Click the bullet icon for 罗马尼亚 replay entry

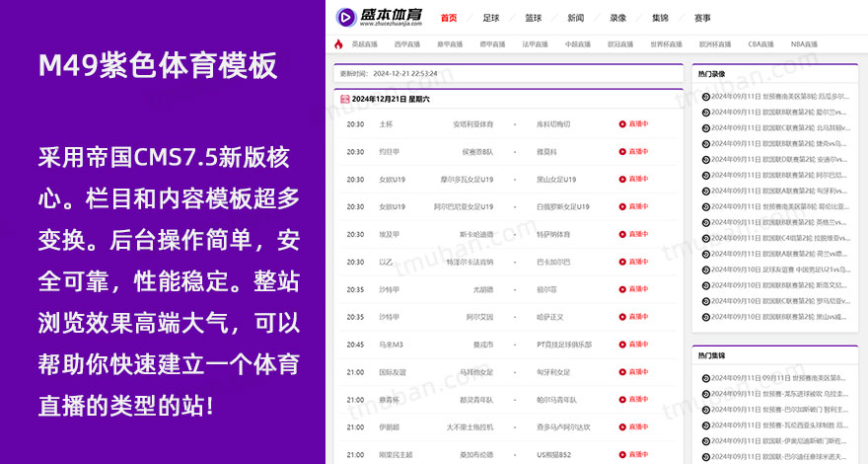click(x=706, y=301)
